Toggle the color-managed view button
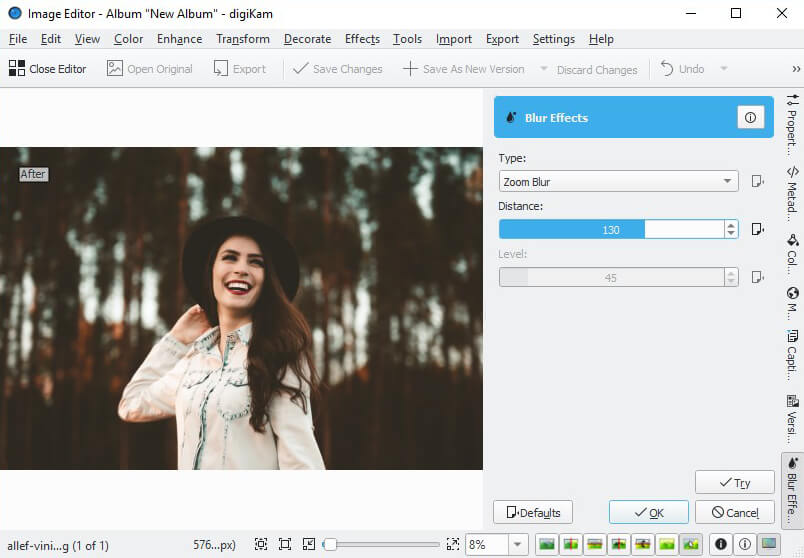 (x=768, y=544)
